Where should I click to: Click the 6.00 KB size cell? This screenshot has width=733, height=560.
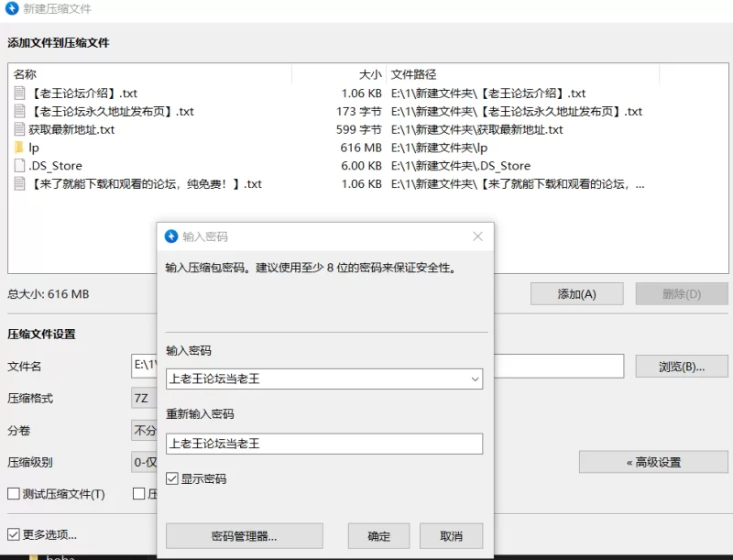[x=361, y=166]
